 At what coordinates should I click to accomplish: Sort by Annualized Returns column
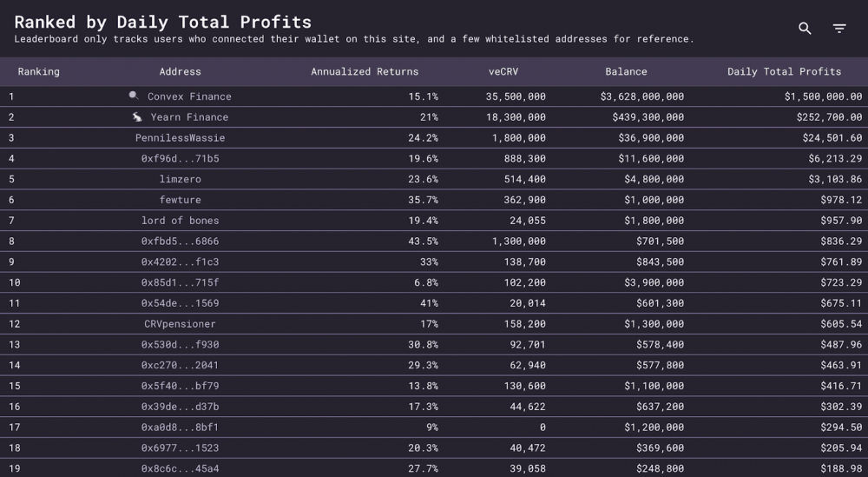pyautogui.click(x=365, y=71)
